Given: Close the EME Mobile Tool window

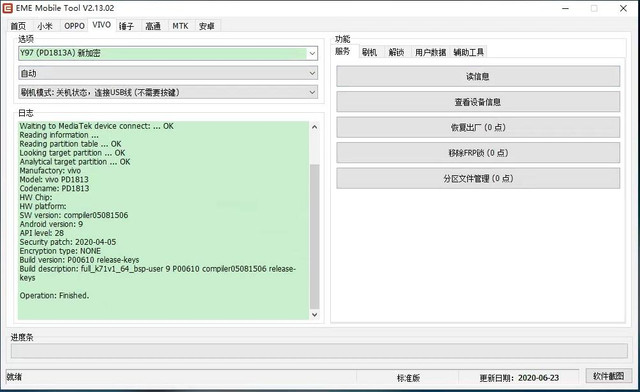Looking at the screenshot, I should coord(623,8).
